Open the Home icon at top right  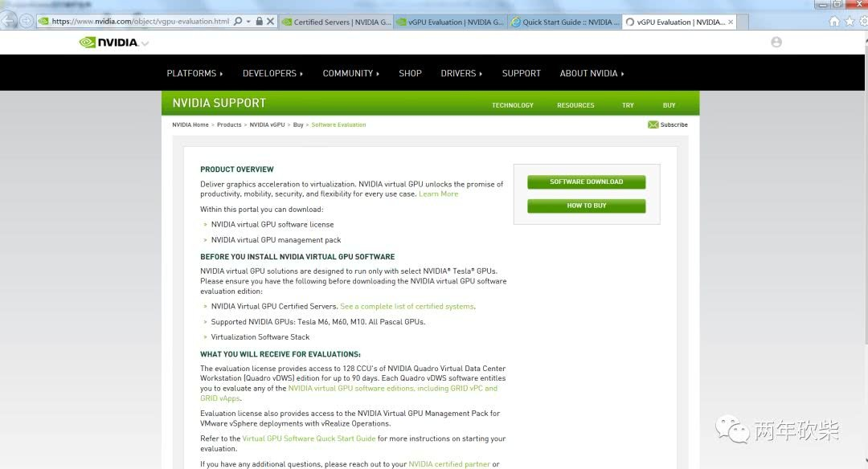pos(833,22)
